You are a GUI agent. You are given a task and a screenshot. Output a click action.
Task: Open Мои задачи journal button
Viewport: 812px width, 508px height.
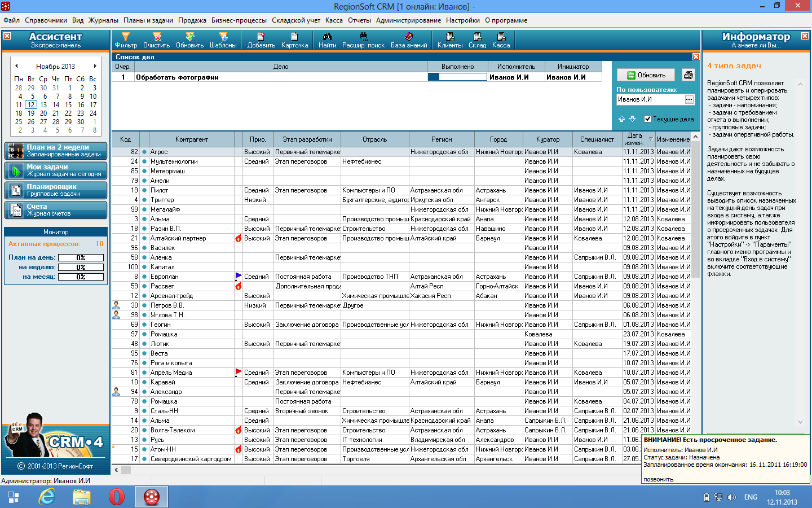55,170
